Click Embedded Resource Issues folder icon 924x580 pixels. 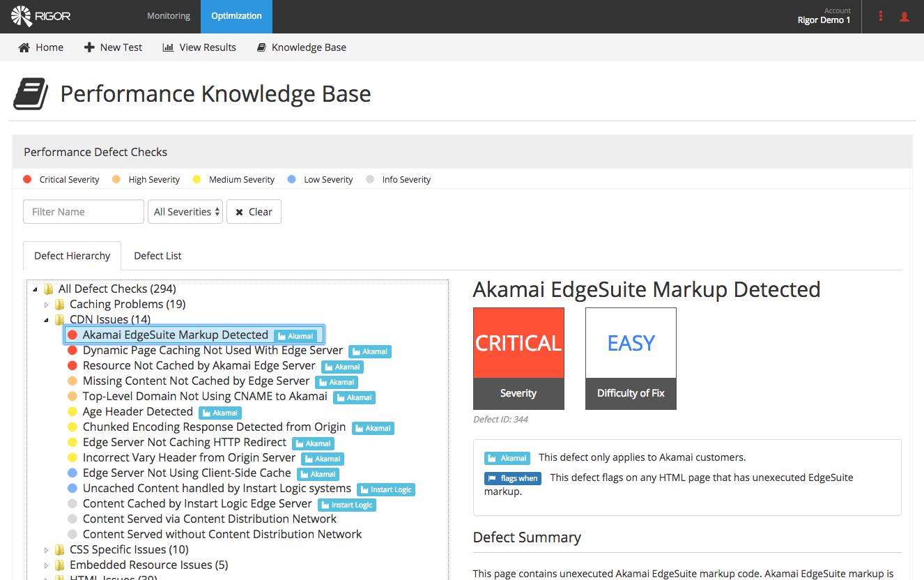(x=59, y=565)
